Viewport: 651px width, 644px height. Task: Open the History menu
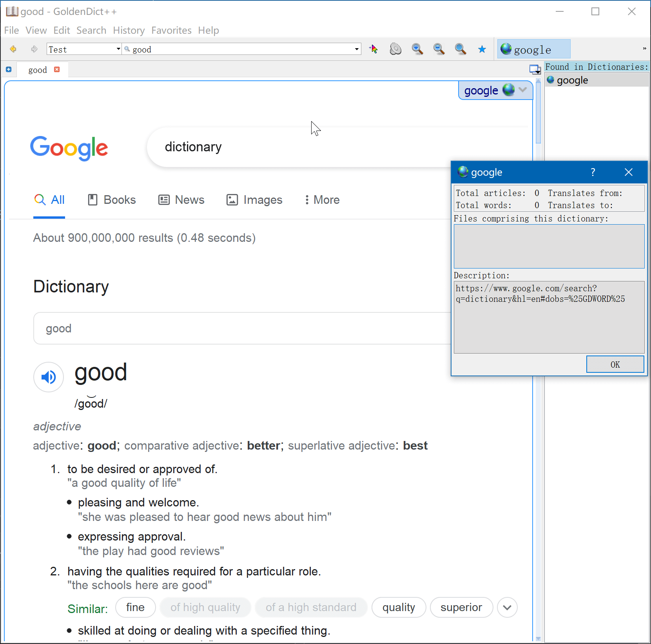[x=129, y=30]
